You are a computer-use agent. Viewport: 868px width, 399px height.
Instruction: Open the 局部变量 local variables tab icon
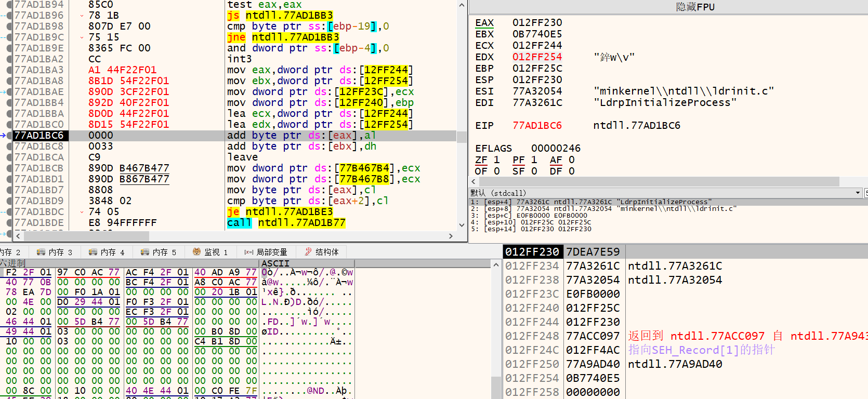tap(248, 252)
